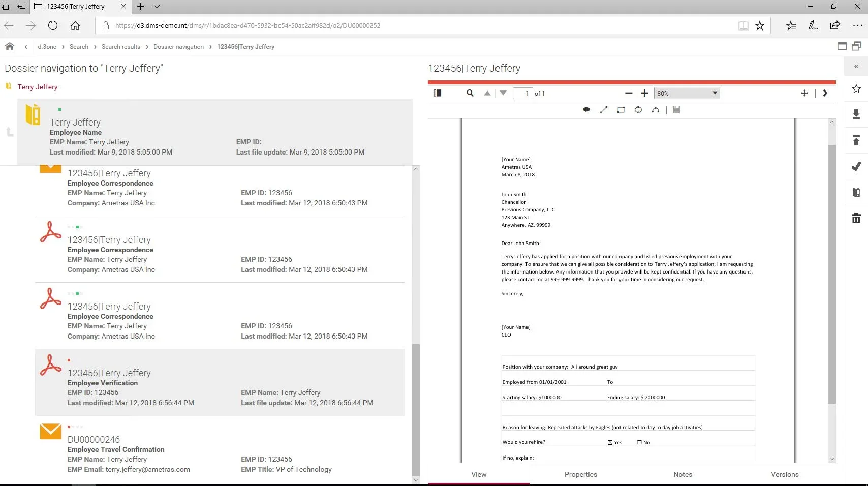The width and height of the screenshot is (868, 486).
Task: Click the Terry Jeffery dossier link
Action: pyautogui.click(x=38, y=87)
